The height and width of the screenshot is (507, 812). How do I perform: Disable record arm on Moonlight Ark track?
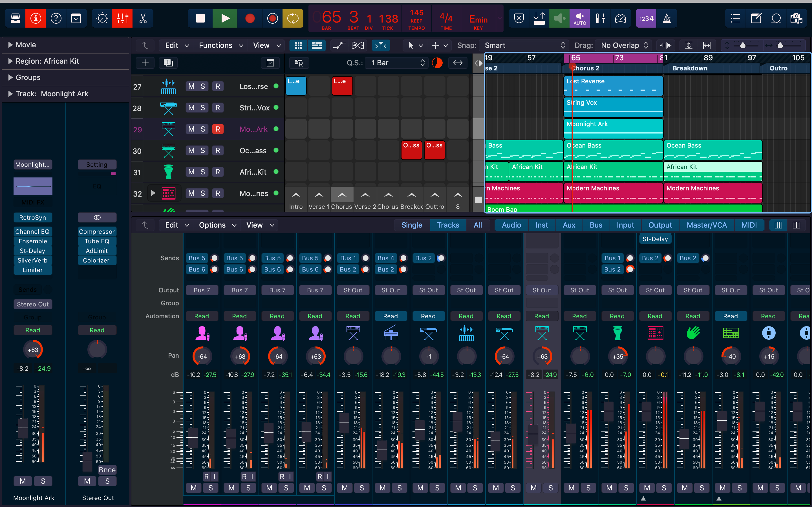[x=217, y=129]
